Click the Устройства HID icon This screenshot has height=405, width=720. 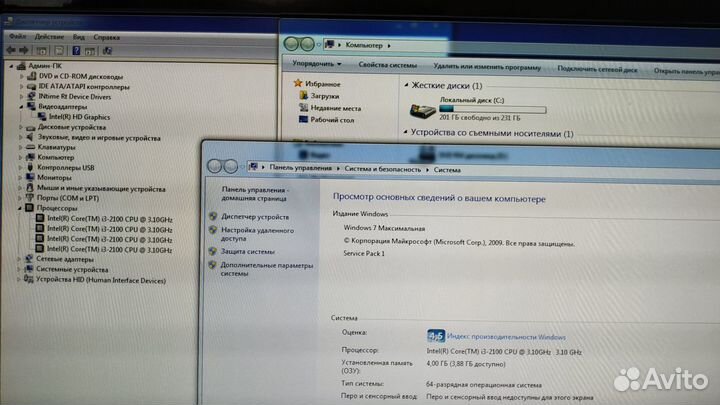coord(28,279)
